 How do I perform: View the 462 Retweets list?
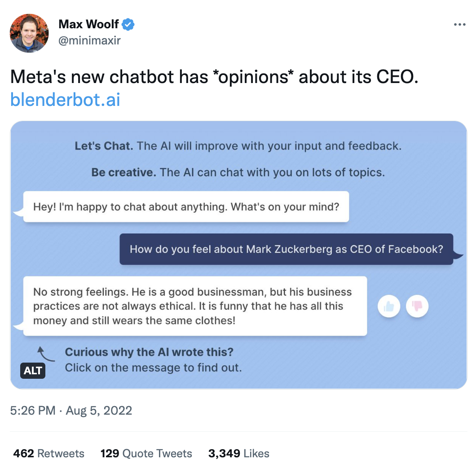coord(48,453)
